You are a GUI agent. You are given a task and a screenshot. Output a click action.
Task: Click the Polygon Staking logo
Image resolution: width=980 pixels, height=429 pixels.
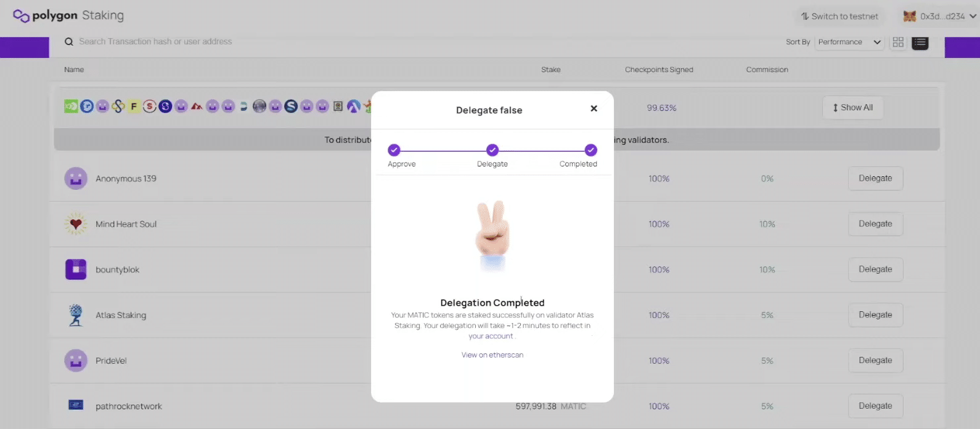(68, 15)
